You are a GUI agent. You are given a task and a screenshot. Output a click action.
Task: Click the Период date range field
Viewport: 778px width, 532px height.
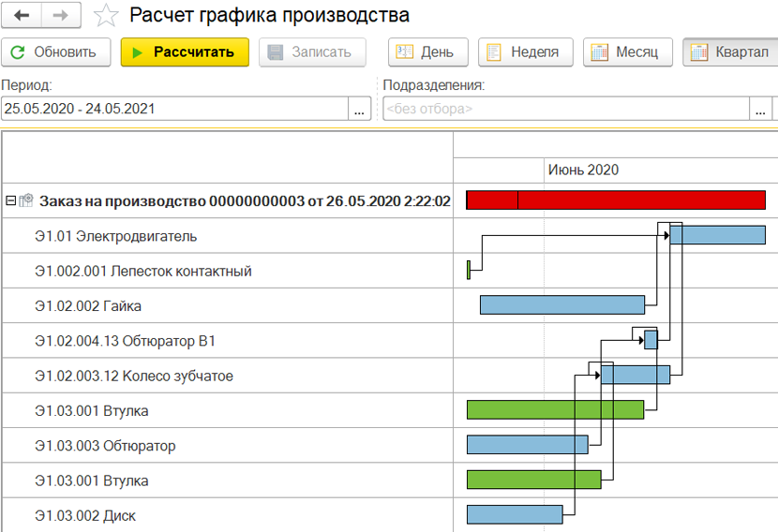tap(173, 109)
